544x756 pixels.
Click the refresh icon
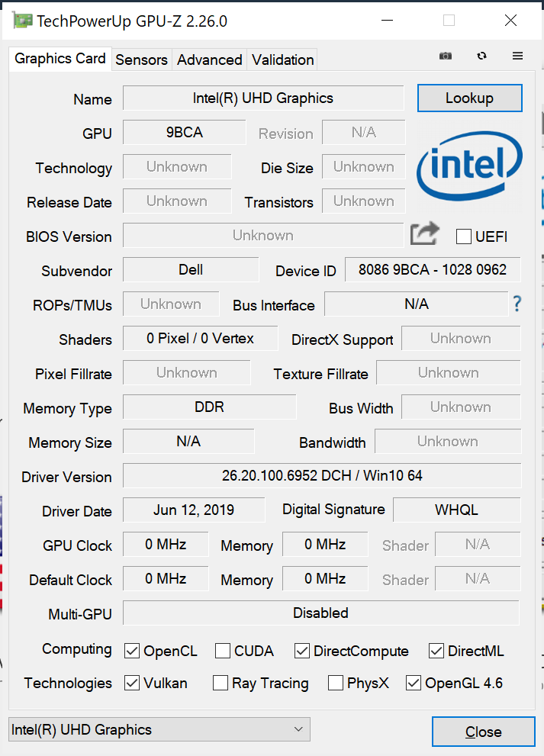(x=481, y=56)
